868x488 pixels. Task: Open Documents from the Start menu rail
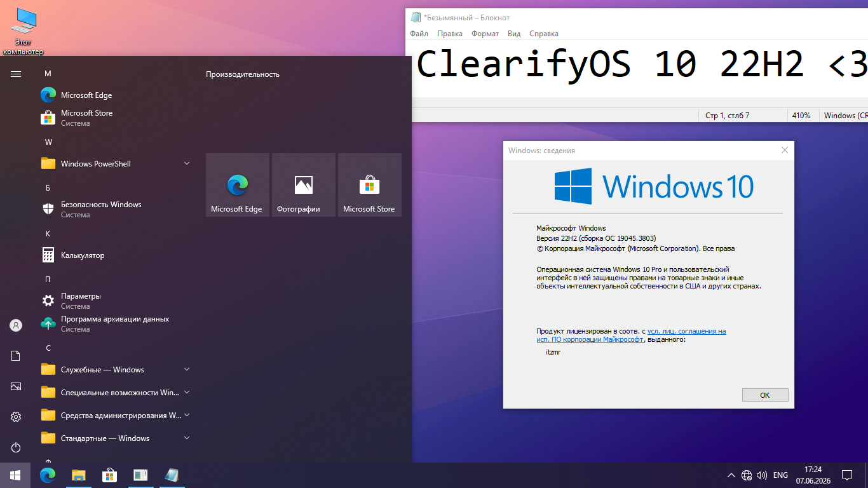tap(16, 356)
